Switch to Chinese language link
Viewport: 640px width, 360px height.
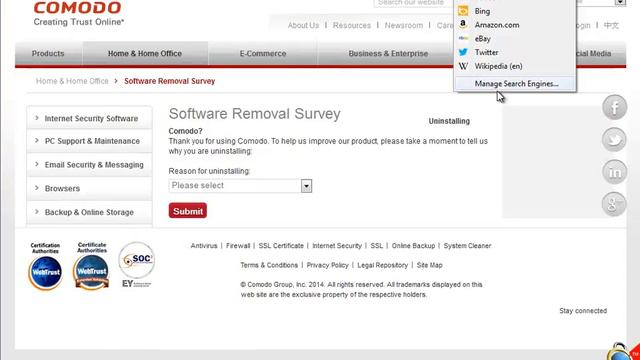pos(611,25)
